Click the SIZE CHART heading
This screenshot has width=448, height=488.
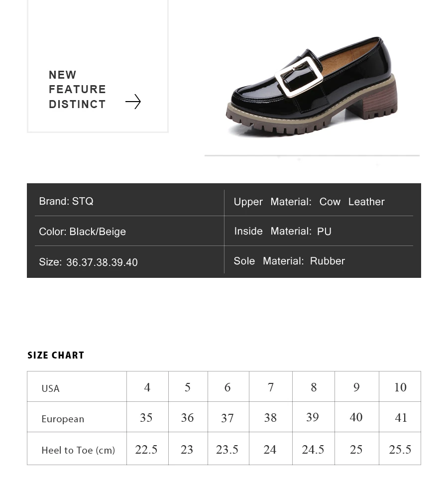(56, 355)
